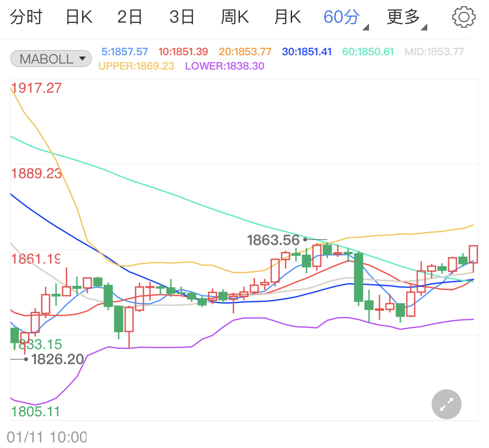
Task: Open the 60分 interval dropdown
Action: 346,18
